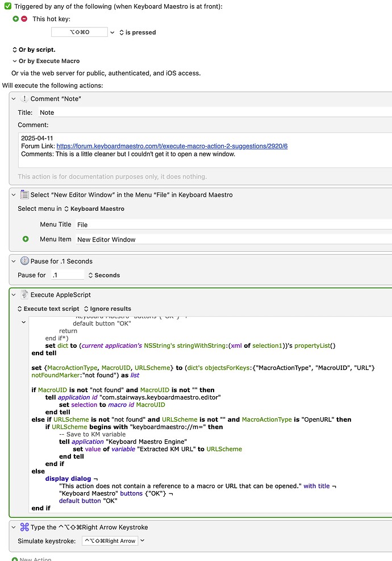Image resolution: width=392 pixels, height=561 pixels.
Task: Click the hot key field ⌥⇧⌘O
Action: pyautogui.click(x=80, y=32)
